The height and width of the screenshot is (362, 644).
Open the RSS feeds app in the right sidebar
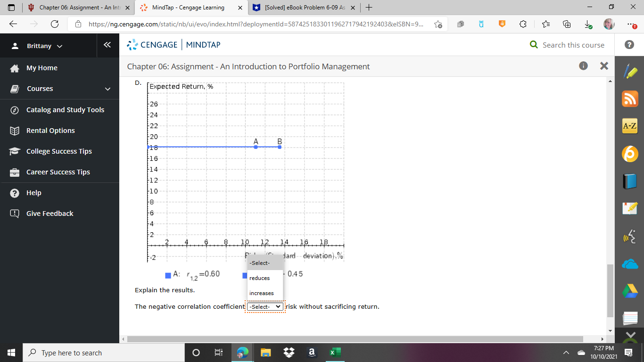pos(629,99)
